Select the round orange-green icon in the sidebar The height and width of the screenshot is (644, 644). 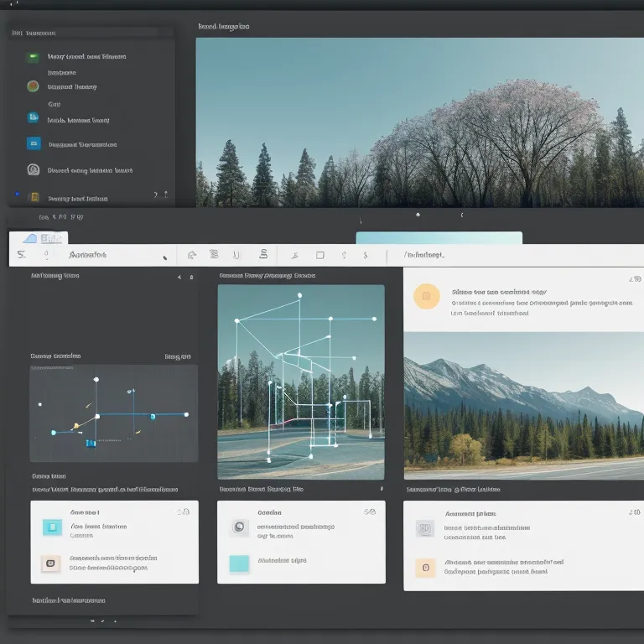33,86
